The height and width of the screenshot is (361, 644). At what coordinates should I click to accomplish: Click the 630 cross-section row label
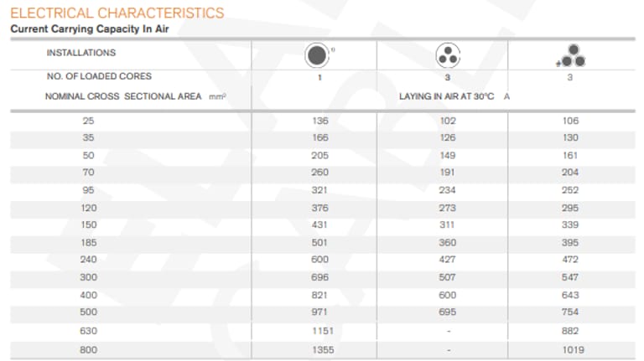88,330
